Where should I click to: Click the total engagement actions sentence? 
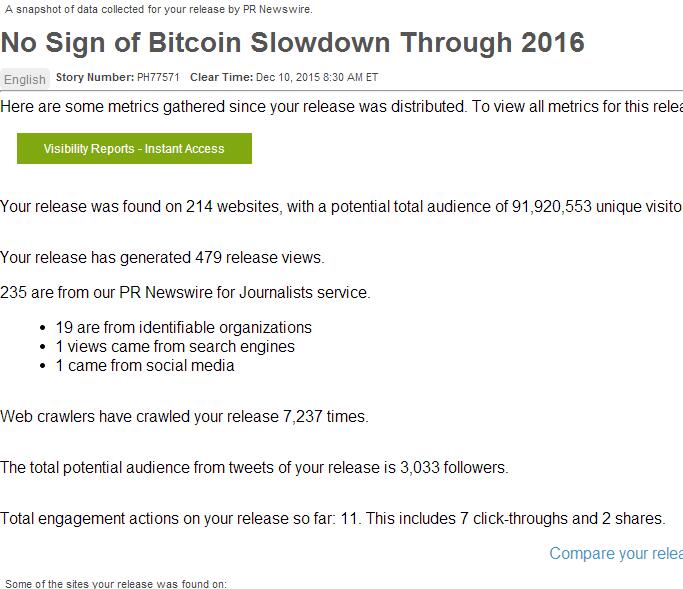click(333, 518)
